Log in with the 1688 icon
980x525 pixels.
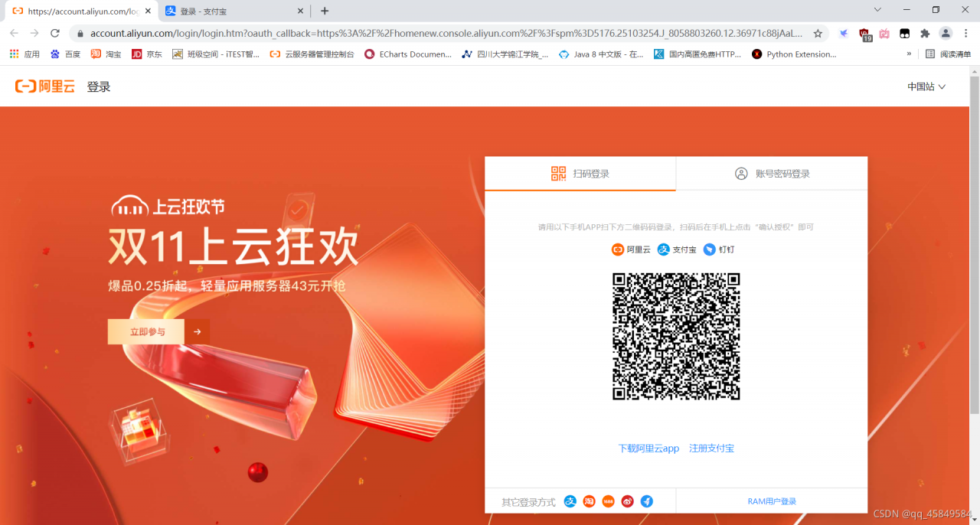(609, 501)
